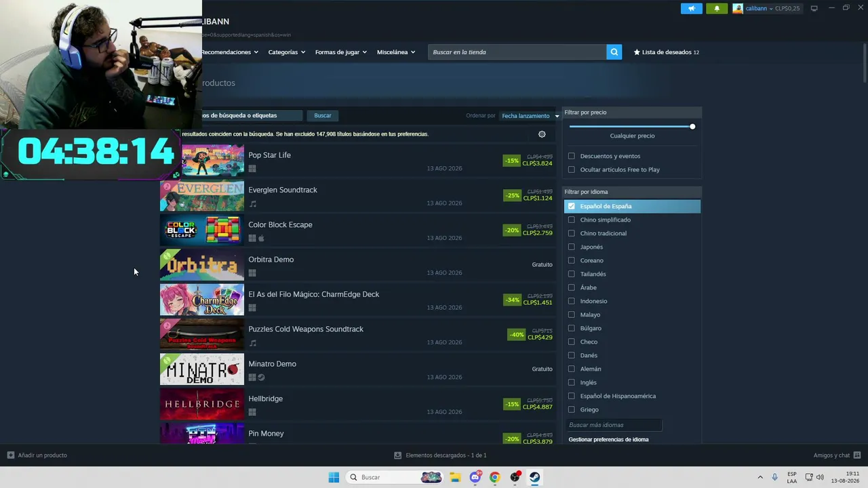Open the Formas de jugar menu

pos(340,52)
